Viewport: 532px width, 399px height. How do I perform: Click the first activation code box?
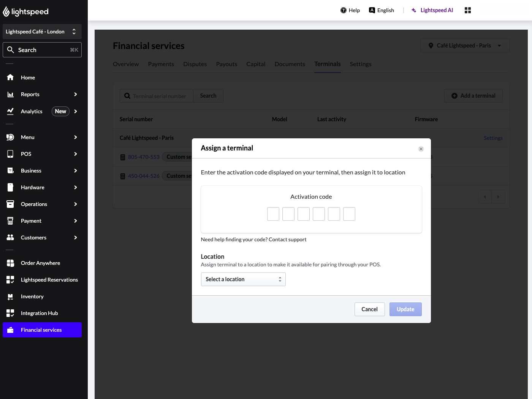pos(273,214)
